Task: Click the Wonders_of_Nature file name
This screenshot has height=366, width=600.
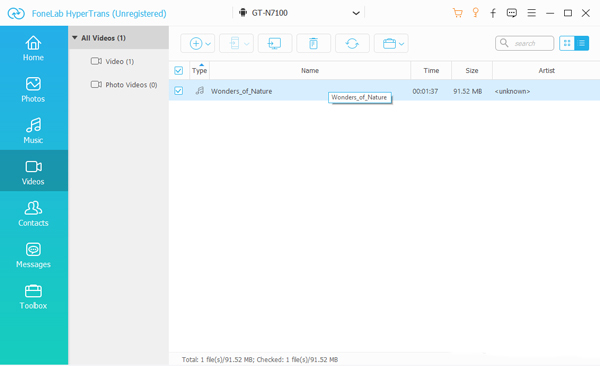Action: coord(241,91)
